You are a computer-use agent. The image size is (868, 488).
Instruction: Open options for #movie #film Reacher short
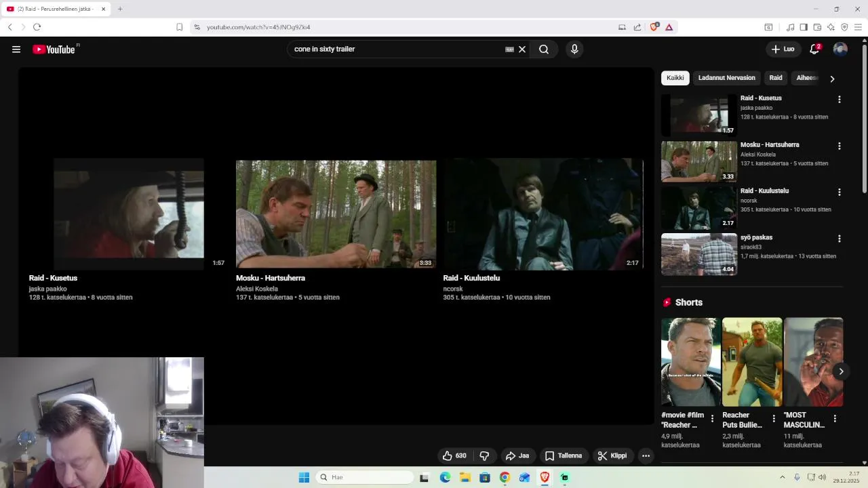(x=712, y=419)
